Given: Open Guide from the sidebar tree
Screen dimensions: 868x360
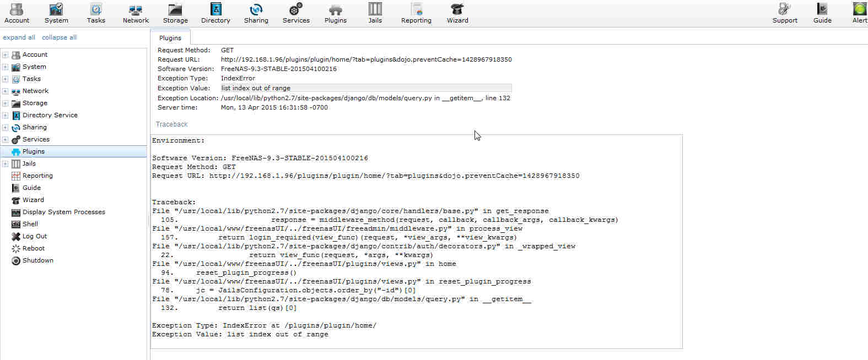Looking at the screenshot, I should [x=31, y=188].
